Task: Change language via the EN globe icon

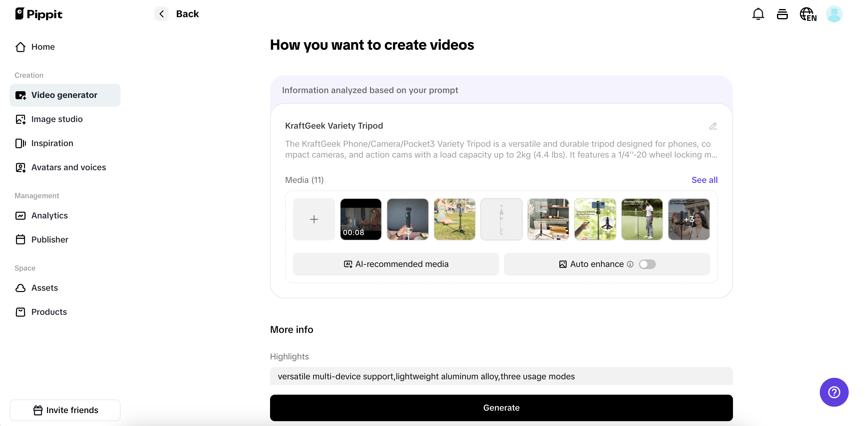Action: (808, 14)
